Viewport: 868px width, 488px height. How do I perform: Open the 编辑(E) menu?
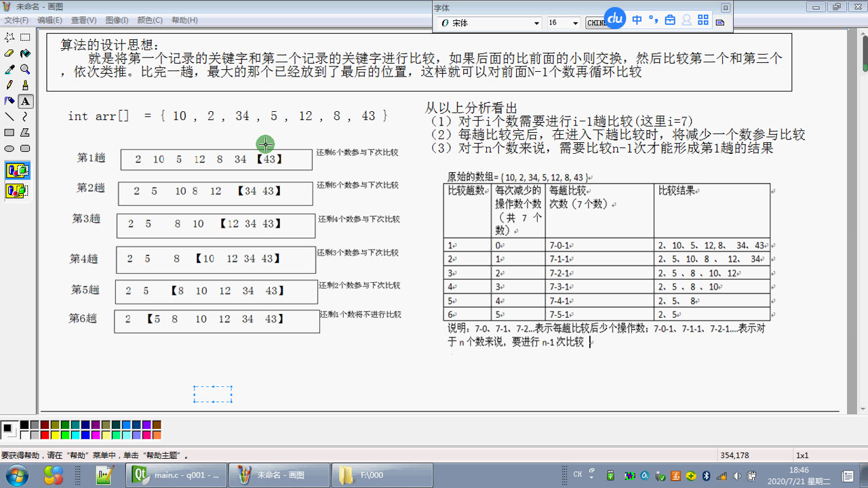[x=50, y=20]
